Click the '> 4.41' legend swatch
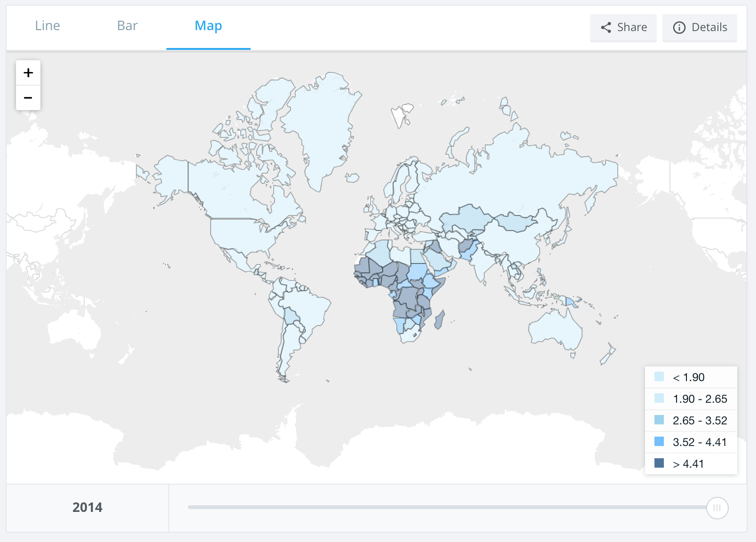This screenshot has width=756, height=542. (x=659, y=463)
